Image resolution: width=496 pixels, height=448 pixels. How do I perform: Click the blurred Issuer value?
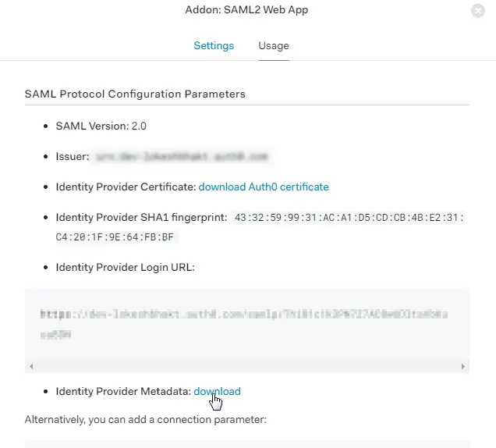point(182,157)
